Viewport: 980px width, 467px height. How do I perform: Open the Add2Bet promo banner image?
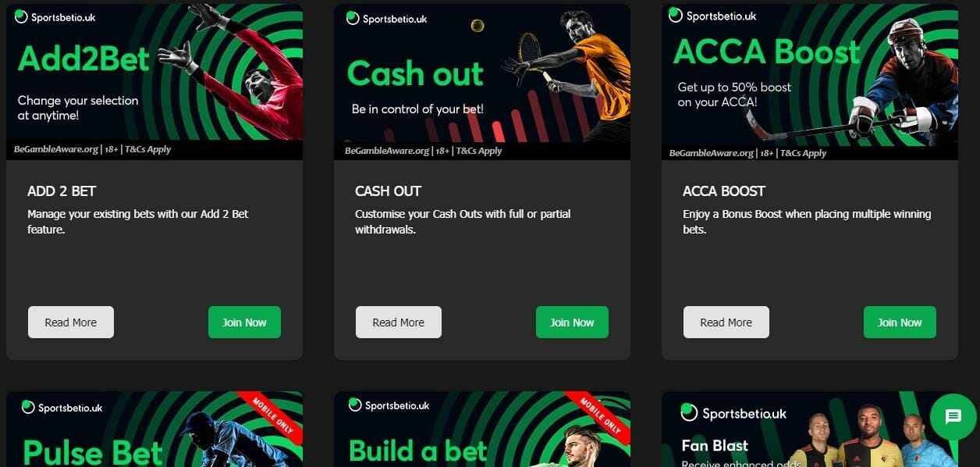coord(154,81)
